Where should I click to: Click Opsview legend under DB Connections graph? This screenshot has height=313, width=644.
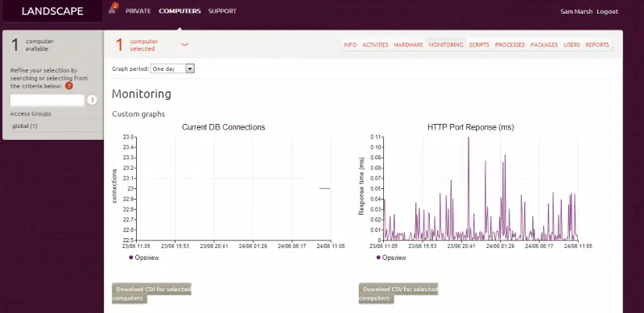(144, 257)
